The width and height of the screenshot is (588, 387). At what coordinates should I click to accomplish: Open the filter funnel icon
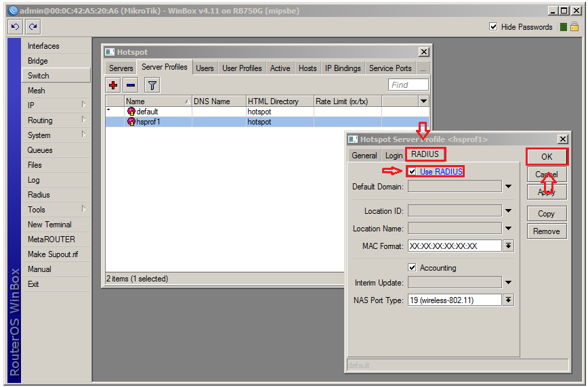[152, 85]
